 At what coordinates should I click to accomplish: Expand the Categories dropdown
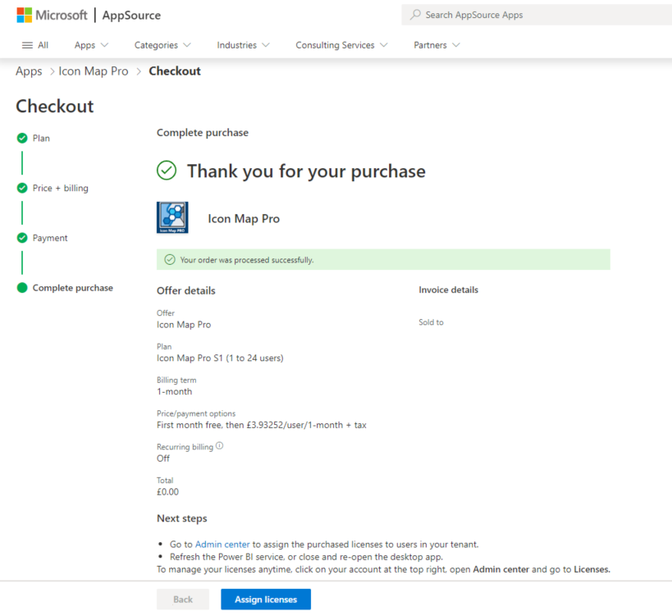click(162, 45)
